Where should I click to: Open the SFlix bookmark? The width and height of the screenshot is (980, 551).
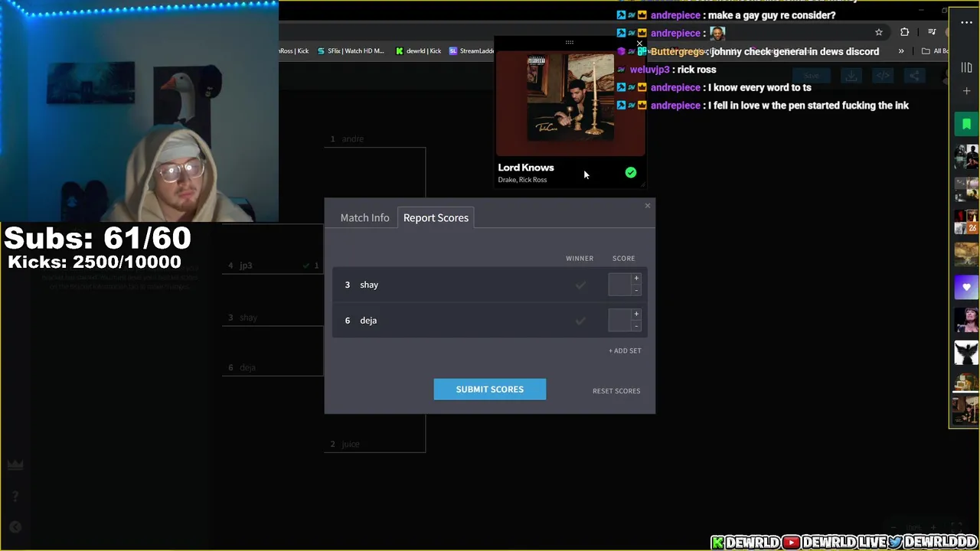pos(351,51)
